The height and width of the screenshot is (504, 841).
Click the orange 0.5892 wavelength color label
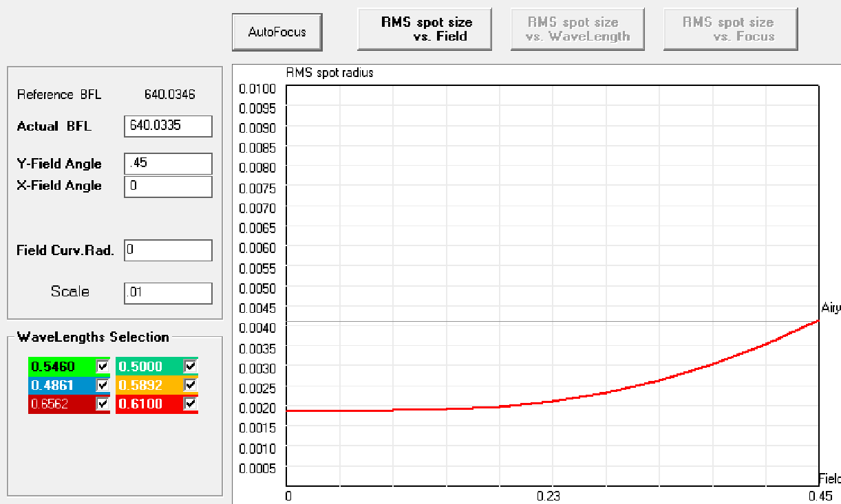pyautogui.click(x=147, y=385)
